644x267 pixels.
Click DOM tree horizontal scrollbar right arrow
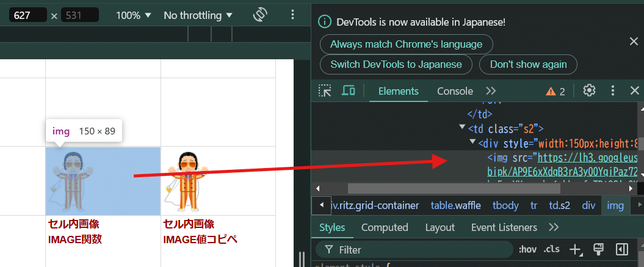631,188
